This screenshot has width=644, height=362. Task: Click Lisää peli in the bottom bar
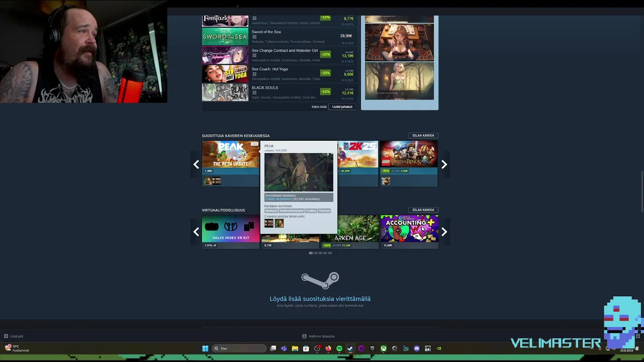17,336
